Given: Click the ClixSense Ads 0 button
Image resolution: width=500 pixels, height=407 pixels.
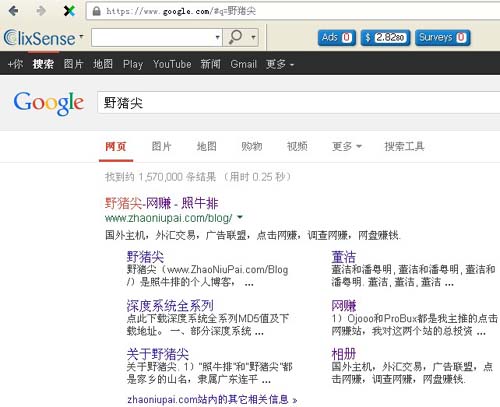Looking at the screenshot, I should point(337,37).
